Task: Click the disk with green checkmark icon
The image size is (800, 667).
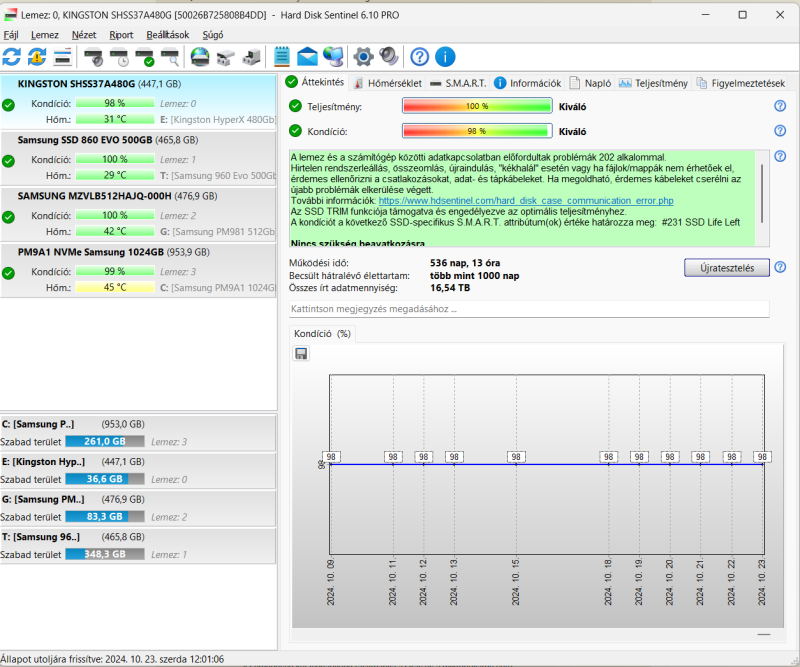Action: [144, 57]
